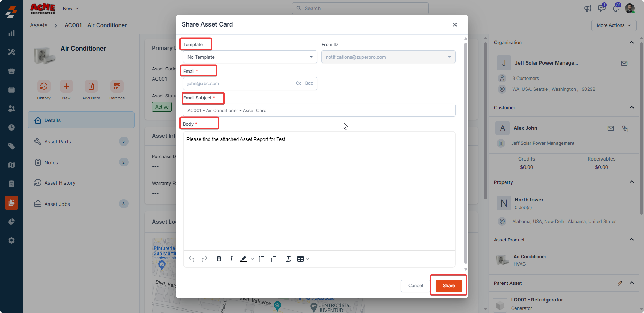
Task: Click the insert table icon
Action: [300, 259]
